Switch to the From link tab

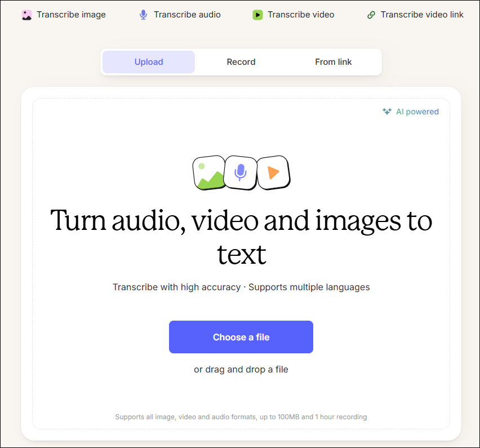tap(334, 62)
